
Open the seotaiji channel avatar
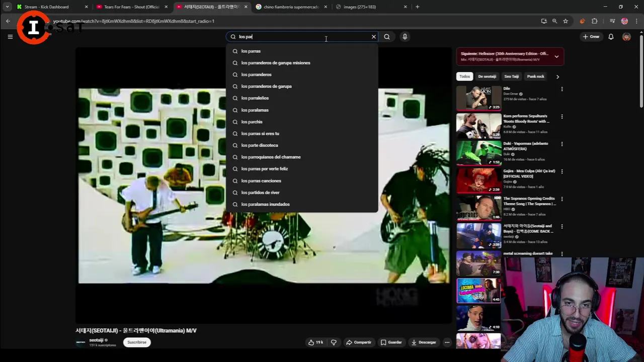(80, 342)
